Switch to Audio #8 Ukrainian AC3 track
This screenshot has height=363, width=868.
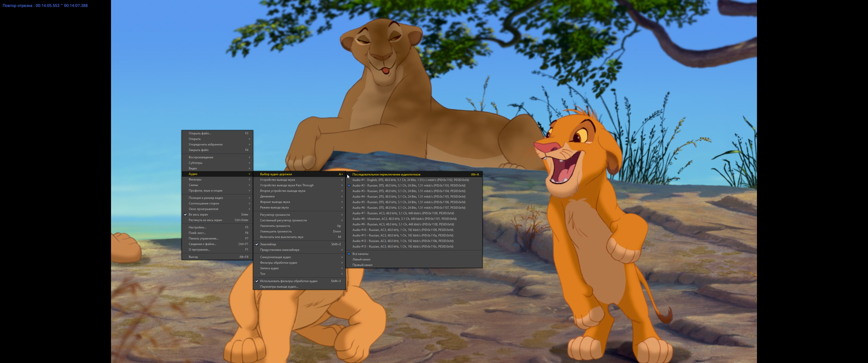click(x=404, y=219)
